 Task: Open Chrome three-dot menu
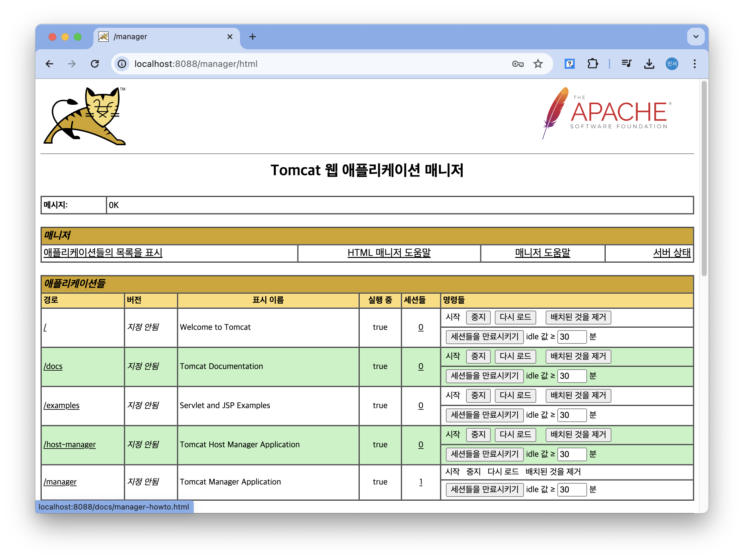[x=694, y=64]
